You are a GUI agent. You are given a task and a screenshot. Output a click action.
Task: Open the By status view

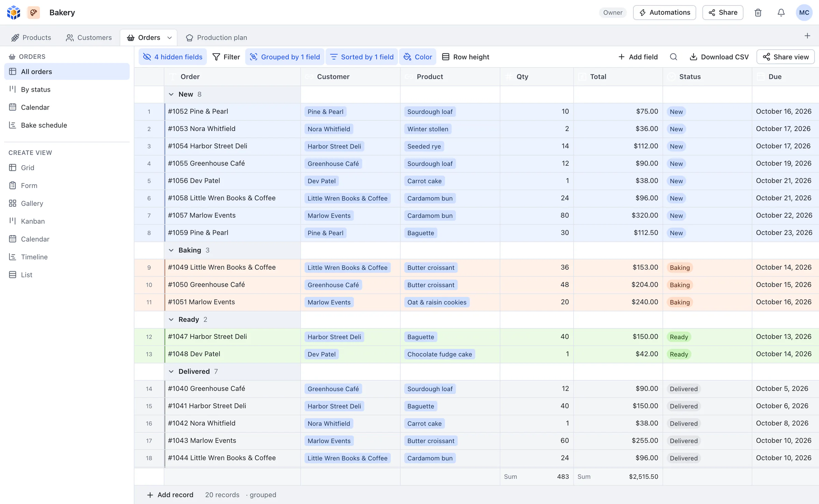point(67,89)
